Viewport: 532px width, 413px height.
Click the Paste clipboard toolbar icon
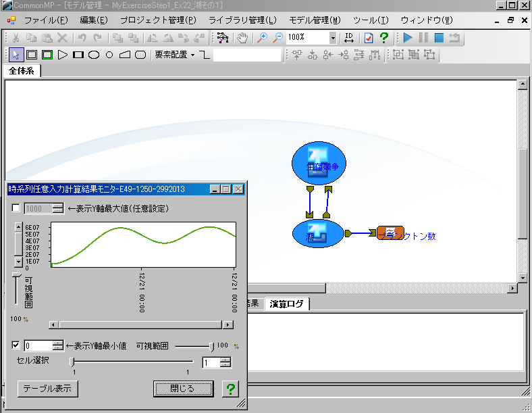[47, 38]
